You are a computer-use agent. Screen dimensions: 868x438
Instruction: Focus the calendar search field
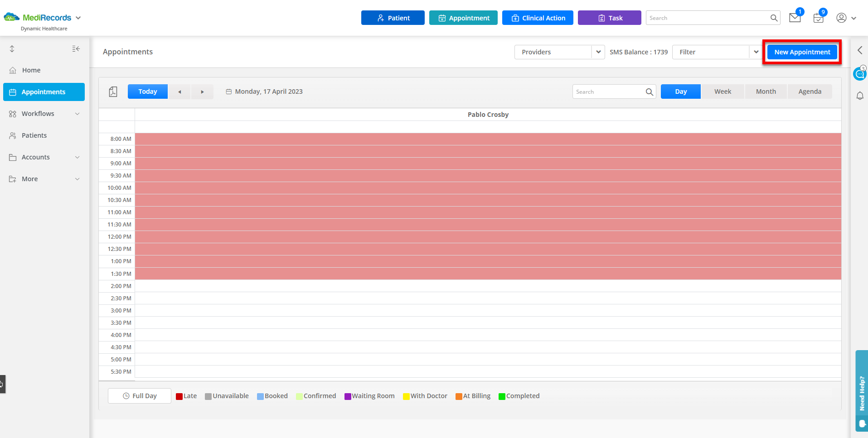(x=614, y=91)
